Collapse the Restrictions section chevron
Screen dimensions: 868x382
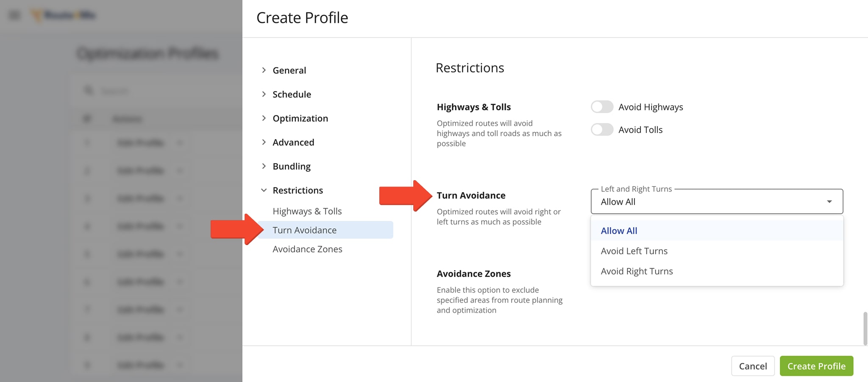264,190
